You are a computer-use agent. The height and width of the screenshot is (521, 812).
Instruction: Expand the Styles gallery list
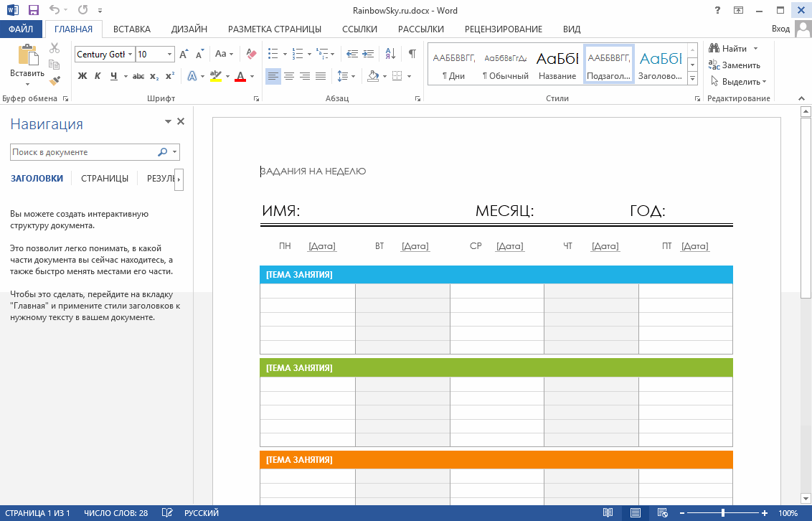click(692, 78)
